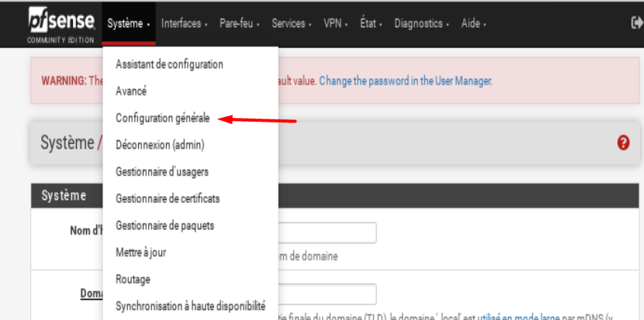Image resolution: width=644 pixels, height=320 pixels.
Task: Go to Gestionnaire de paquets
Action: click(164, 225)
